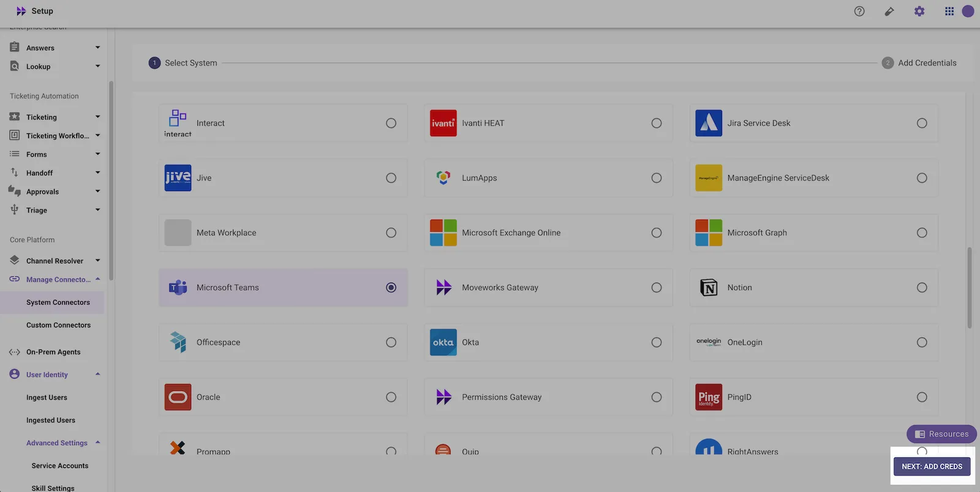Viewport: 980px width, 492px height.
Task: Collapse the Advanced Settings section
Action: coord(97,442)
